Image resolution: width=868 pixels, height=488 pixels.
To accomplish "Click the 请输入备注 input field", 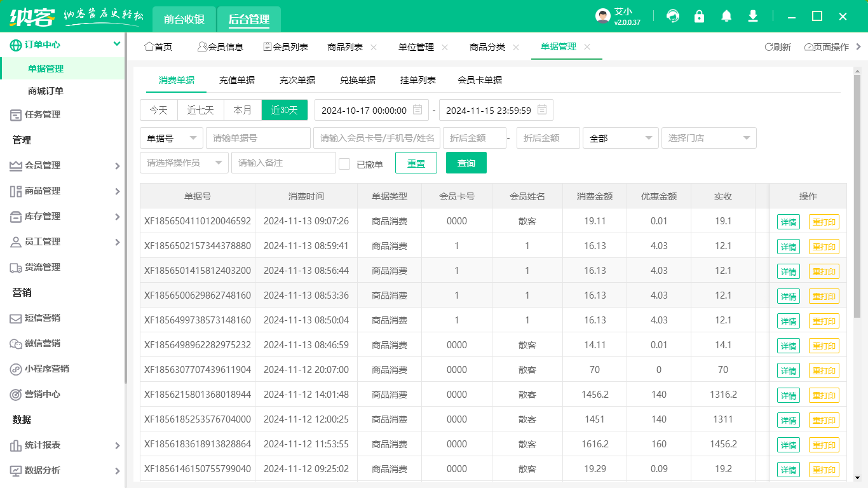I will [x=283, y=163].
